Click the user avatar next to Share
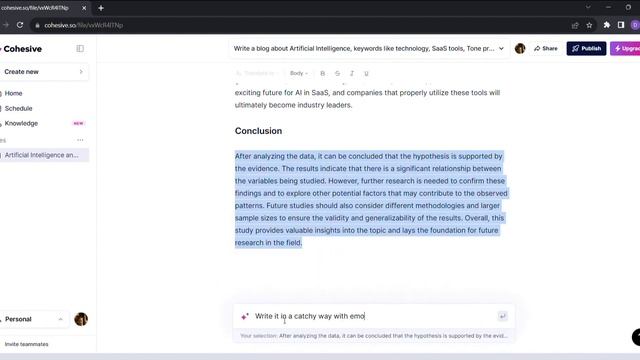The image size is (640, 360). (x=520, y=49)
